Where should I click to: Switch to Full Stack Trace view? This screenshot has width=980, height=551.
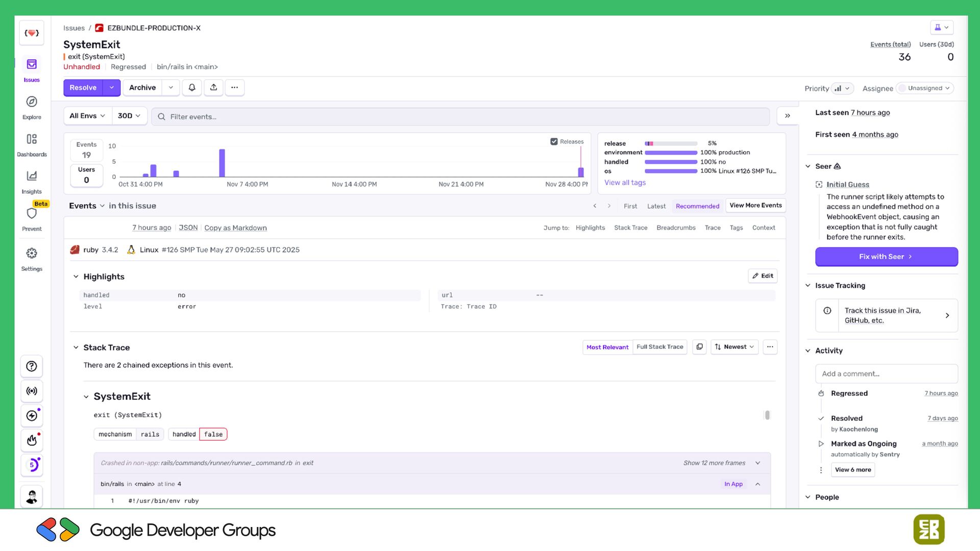coord(659,347)
